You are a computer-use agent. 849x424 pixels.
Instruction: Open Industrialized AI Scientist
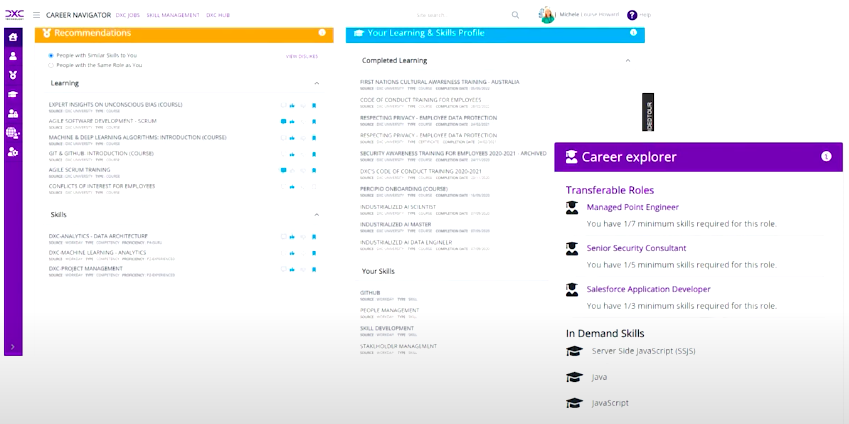pos(398,207)
